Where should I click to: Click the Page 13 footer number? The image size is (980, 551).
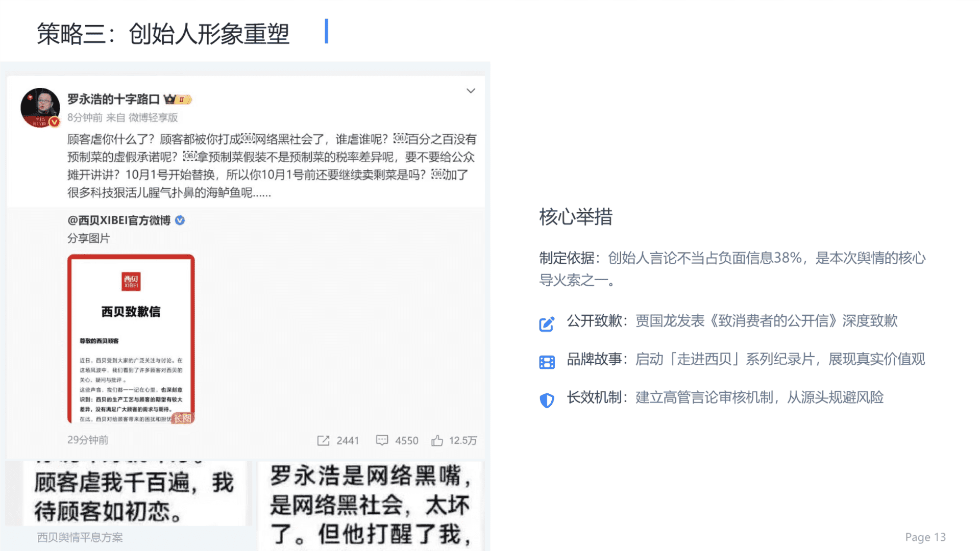(x=925, y=537)
